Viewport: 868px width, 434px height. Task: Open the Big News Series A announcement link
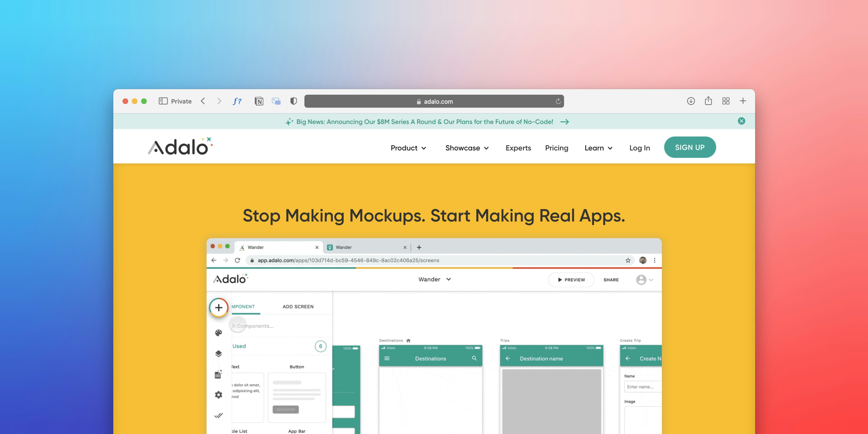coord(425,122)
